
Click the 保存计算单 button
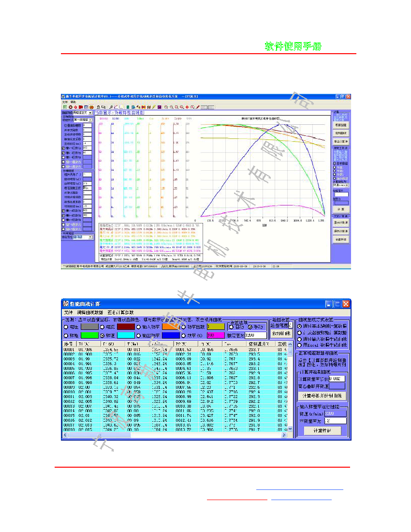[x=341, y=231]
